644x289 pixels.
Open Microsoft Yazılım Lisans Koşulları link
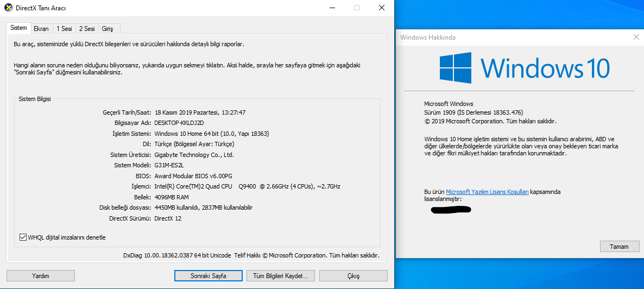(487, 192)
